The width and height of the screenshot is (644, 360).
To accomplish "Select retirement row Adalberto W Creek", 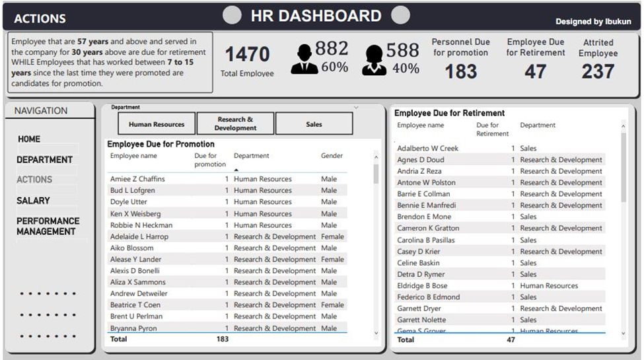I will click(500, 148).
